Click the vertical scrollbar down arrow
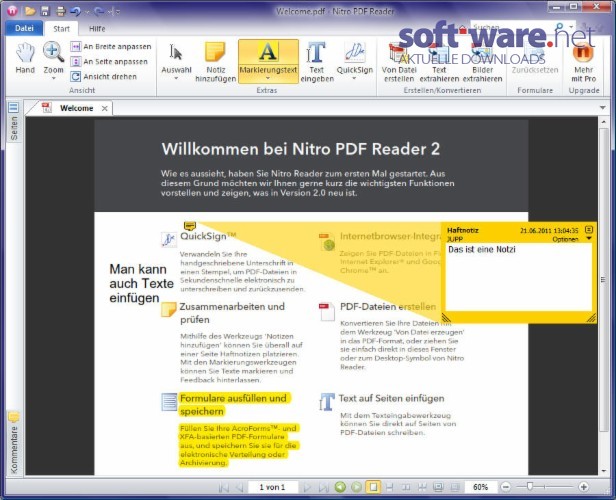 tap(604, 471)
